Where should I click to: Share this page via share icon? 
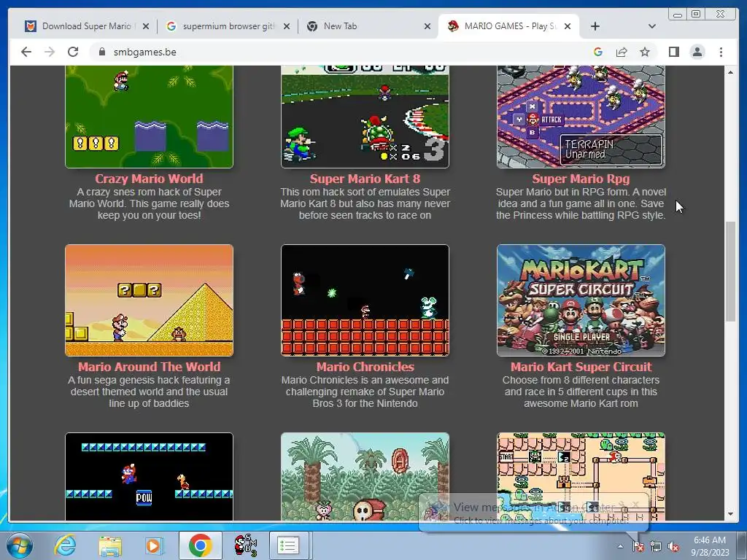pos(622,52)
